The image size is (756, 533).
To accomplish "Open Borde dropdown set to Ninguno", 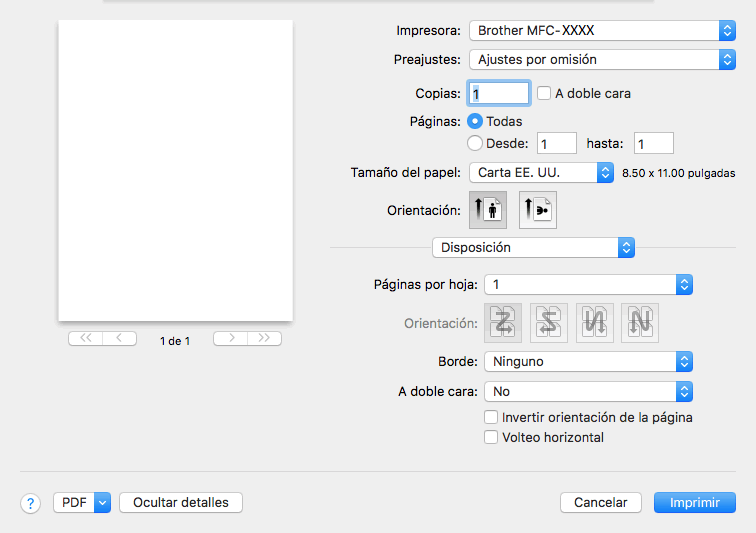I will click(588, 361).
